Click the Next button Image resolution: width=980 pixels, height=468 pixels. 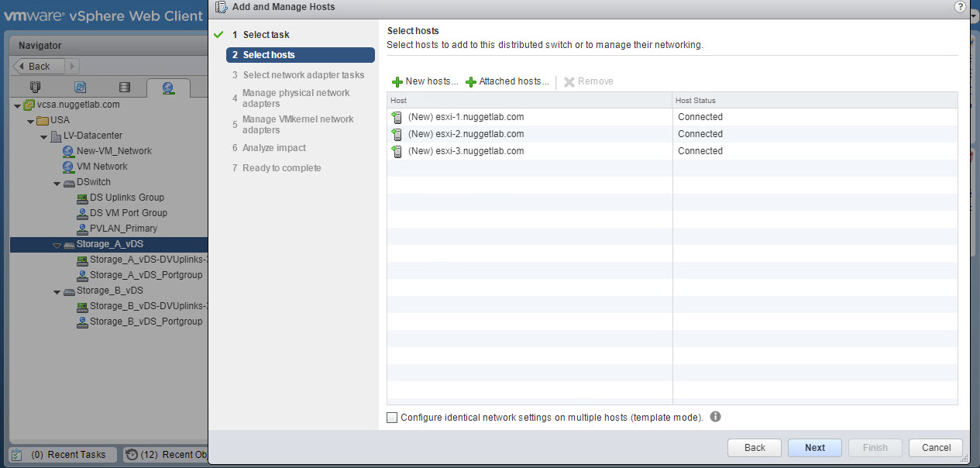pyautogui.click(x=814, y=447)
